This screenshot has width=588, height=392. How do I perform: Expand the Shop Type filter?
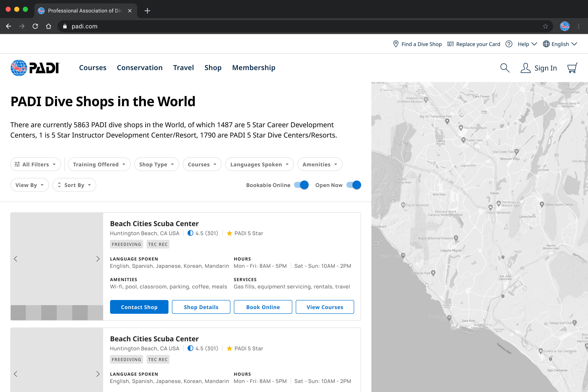coord(156,164)
